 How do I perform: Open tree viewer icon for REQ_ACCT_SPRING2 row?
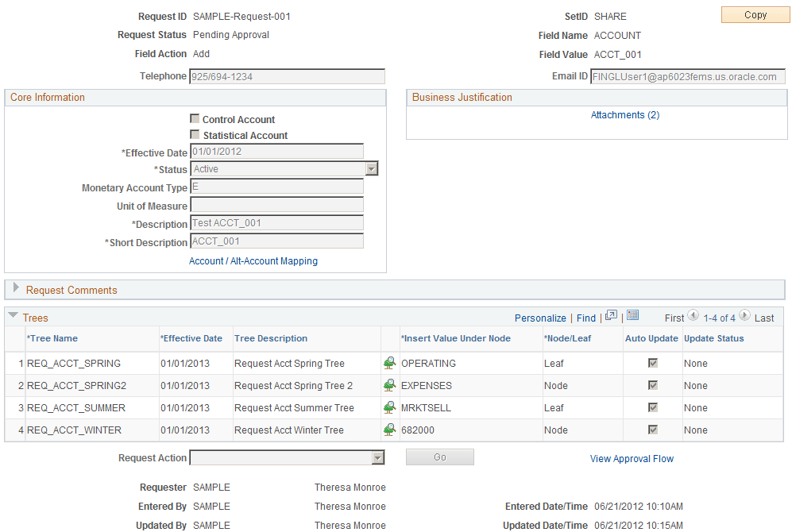pyautogui.click(x=388, y=385)
